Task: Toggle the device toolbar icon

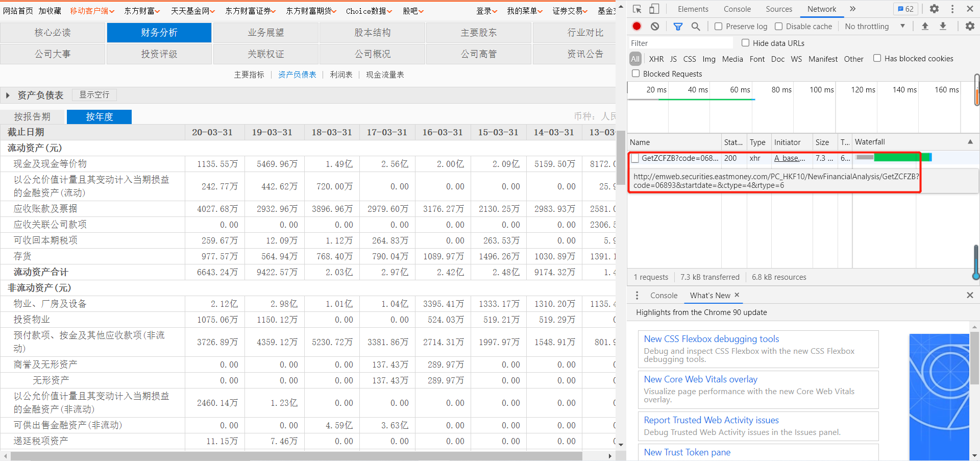Action: click(654, 9)
